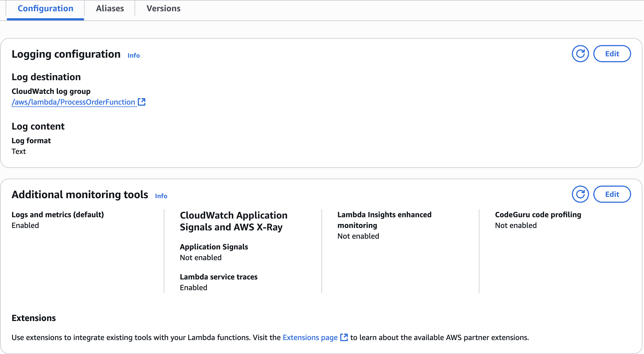Click external link icon beside ProcessOrderFunction log group
The height and width of the screenshot is (354, 644).
click(x=142, y=102)
